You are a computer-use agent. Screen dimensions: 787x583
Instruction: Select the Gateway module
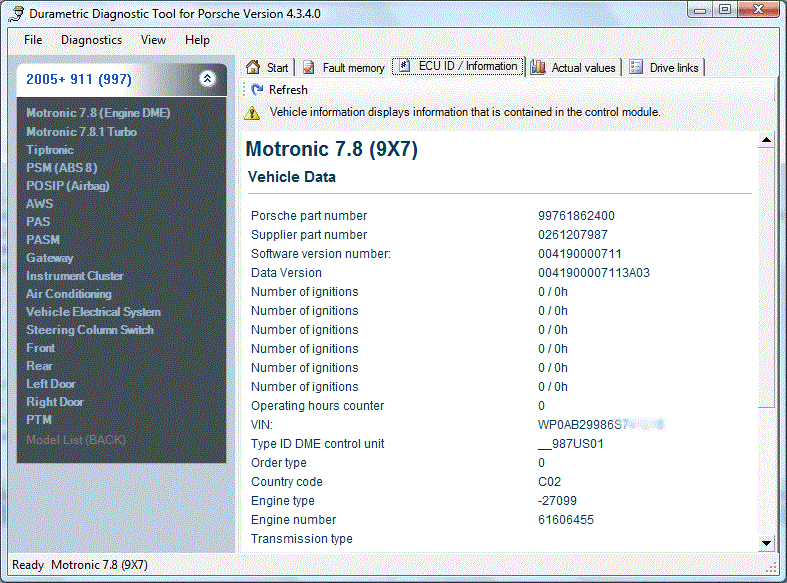tap(49, 258)
